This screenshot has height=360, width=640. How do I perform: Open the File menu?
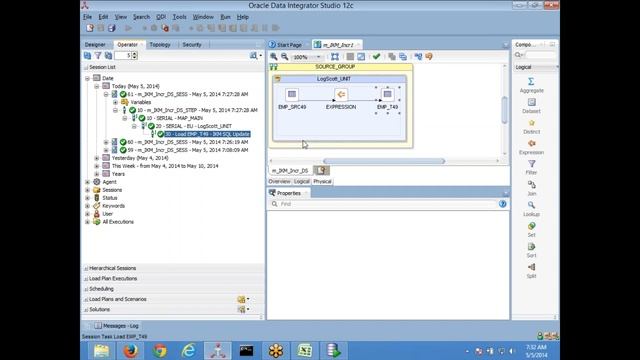(87, 17)
